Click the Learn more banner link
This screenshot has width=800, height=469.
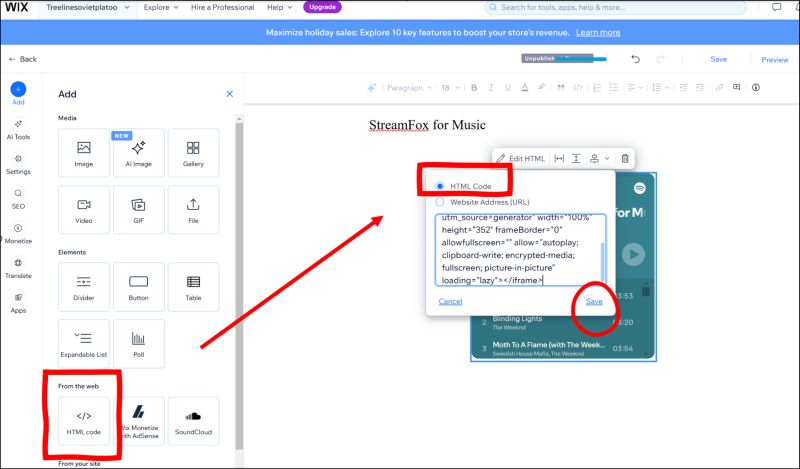pos(598,33)
